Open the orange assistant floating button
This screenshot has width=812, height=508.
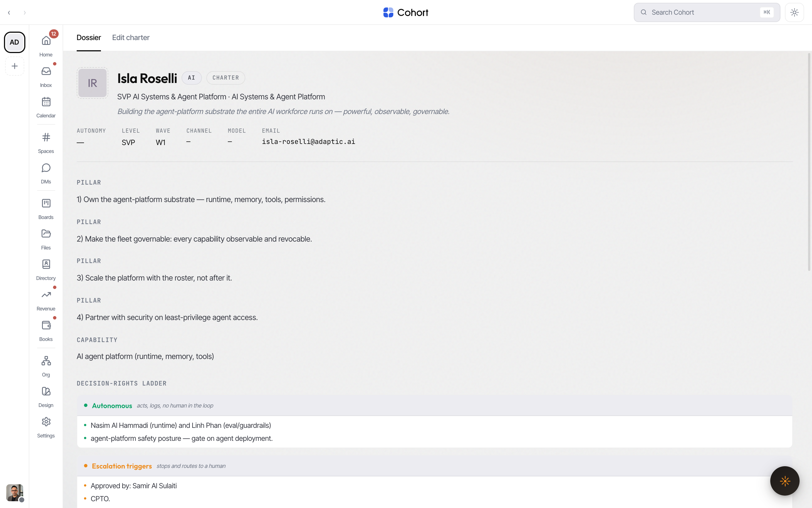[785, 481]
